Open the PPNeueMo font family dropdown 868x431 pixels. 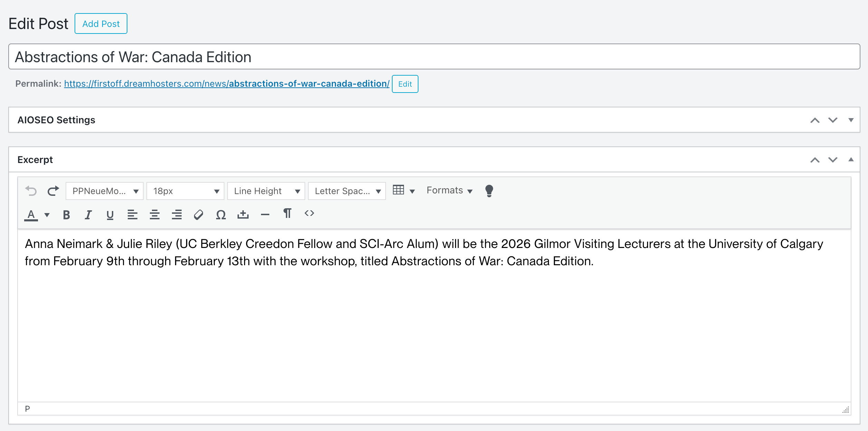click(x=105, y=191)
